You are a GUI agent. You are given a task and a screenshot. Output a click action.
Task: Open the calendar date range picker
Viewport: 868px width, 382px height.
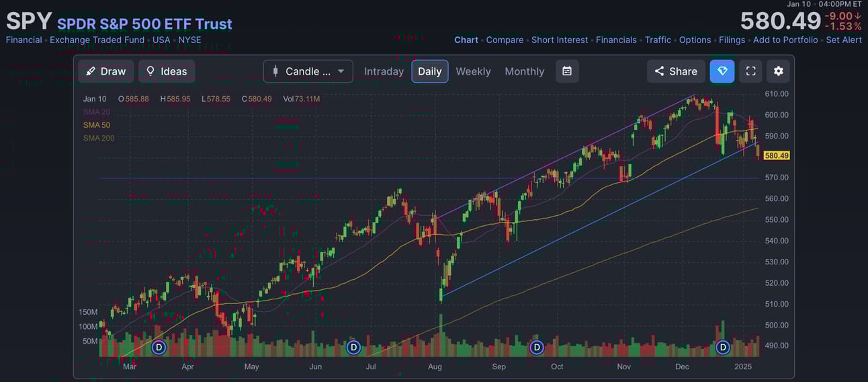coord(567,71)
